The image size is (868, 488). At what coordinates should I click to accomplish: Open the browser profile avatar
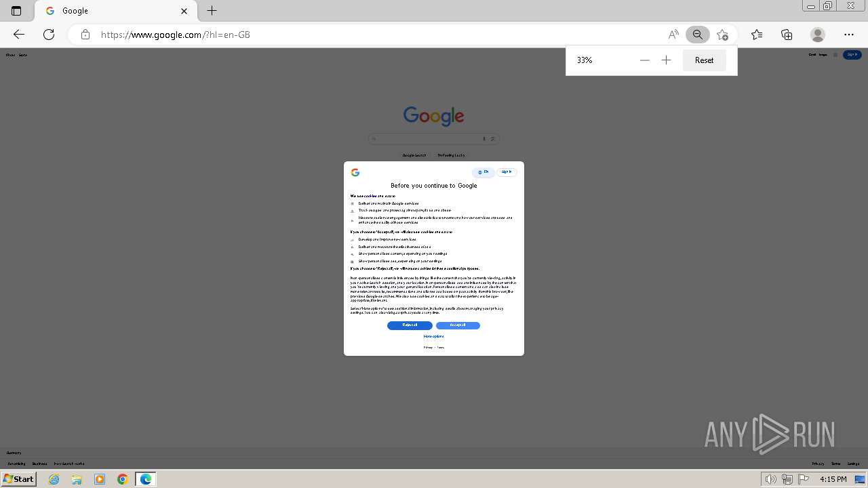point(818,35)
